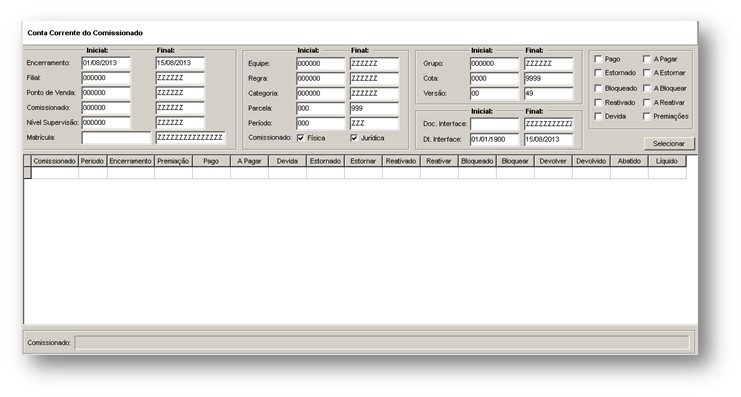Click the Grupo initial field
741x397 pixels.
pos(495,64)
